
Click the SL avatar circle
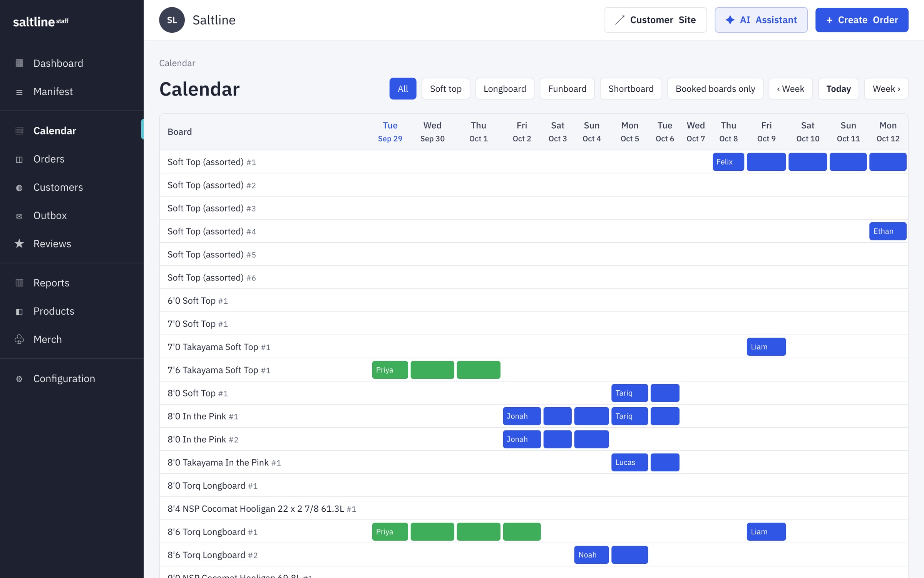172,20
